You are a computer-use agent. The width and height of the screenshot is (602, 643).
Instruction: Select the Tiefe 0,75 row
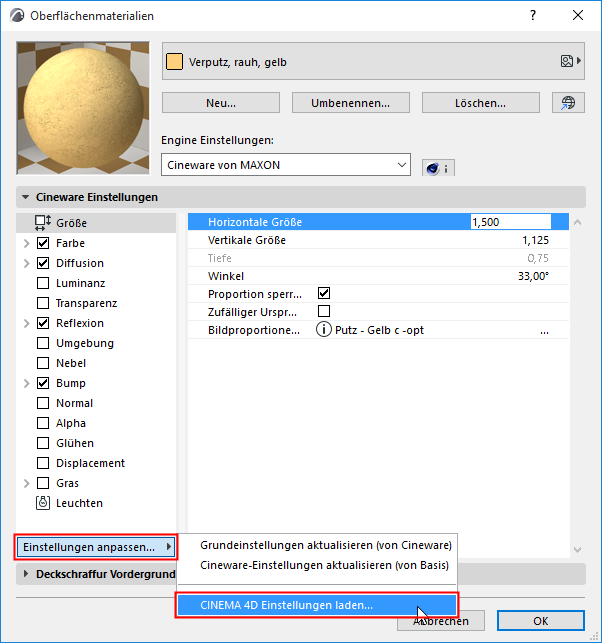(x=378, y=258)
